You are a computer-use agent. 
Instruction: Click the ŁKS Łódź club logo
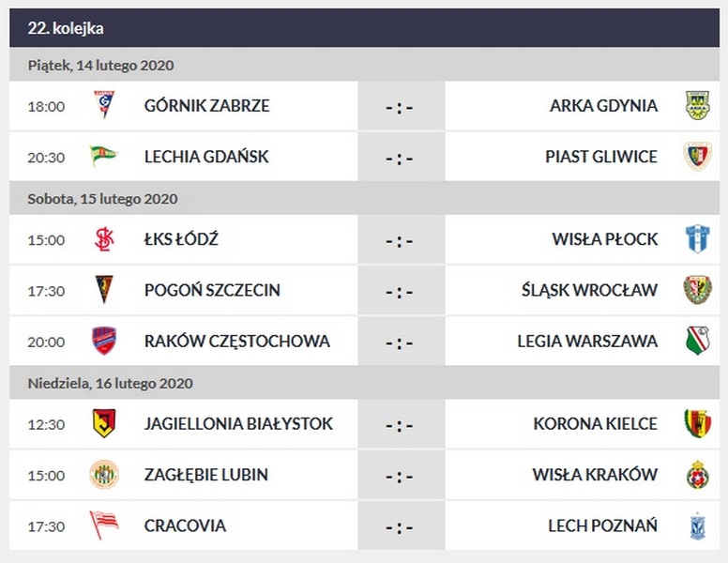103,239
